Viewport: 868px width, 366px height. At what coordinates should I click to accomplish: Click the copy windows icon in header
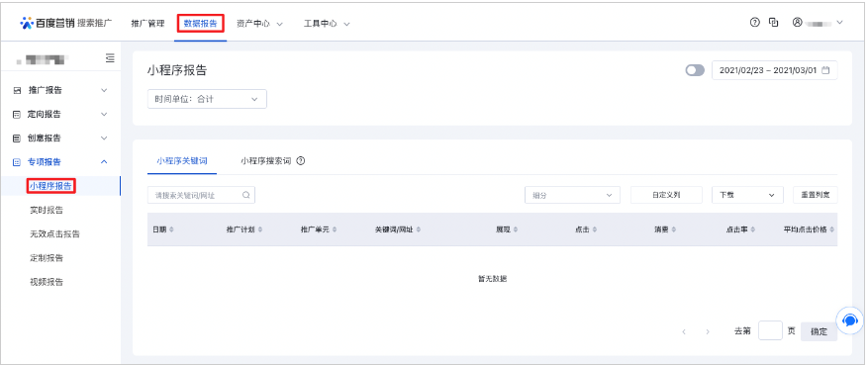773,23
